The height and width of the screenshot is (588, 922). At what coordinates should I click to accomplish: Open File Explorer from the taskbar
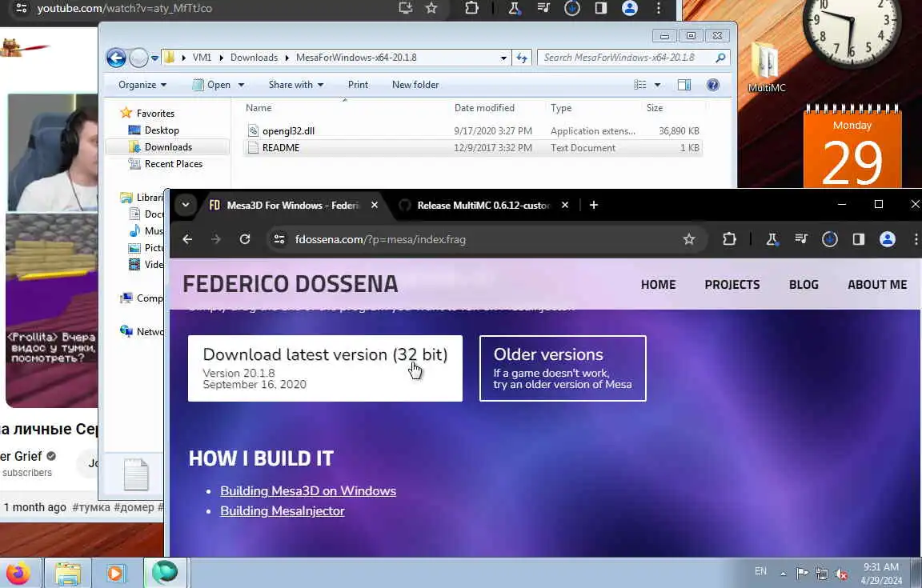(x=68, y=573)
